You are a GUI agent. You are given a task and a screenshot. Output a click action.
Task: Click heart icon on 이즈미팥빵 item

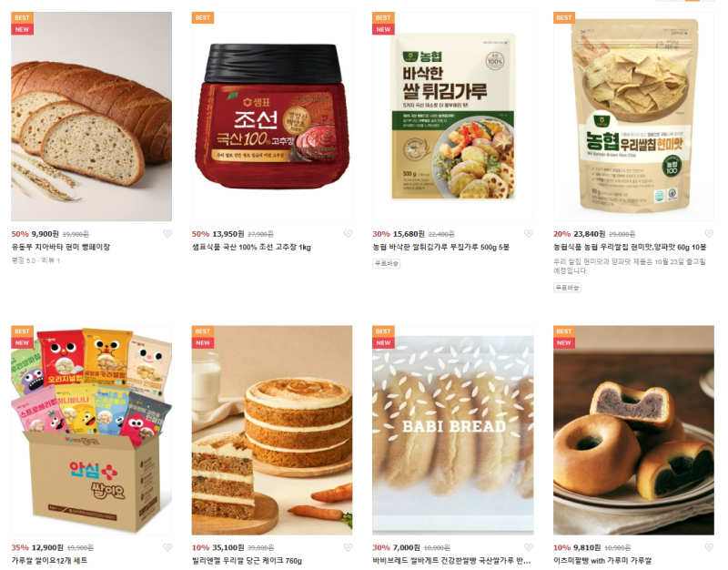709,547
